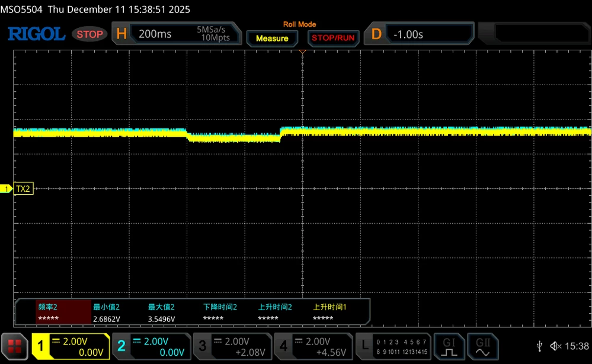Click the muted speaker icon
Viewport: 592px width, 364px height.
(x=555, y=346)
